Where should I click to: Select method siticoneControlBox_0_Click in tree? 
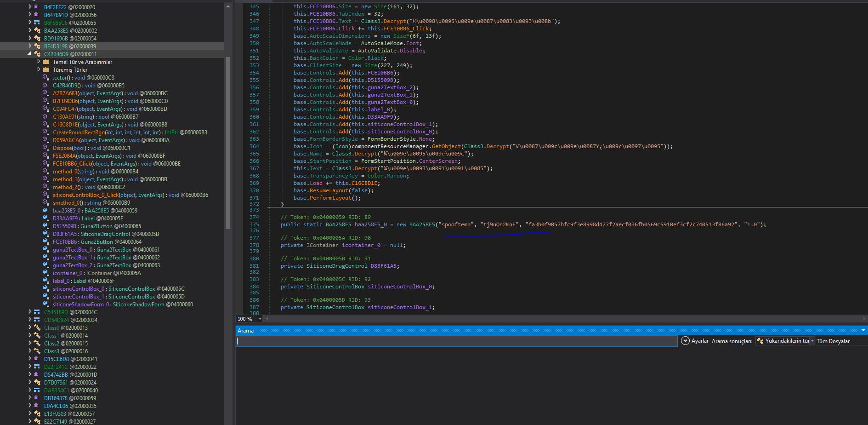[x=130, y=195]
